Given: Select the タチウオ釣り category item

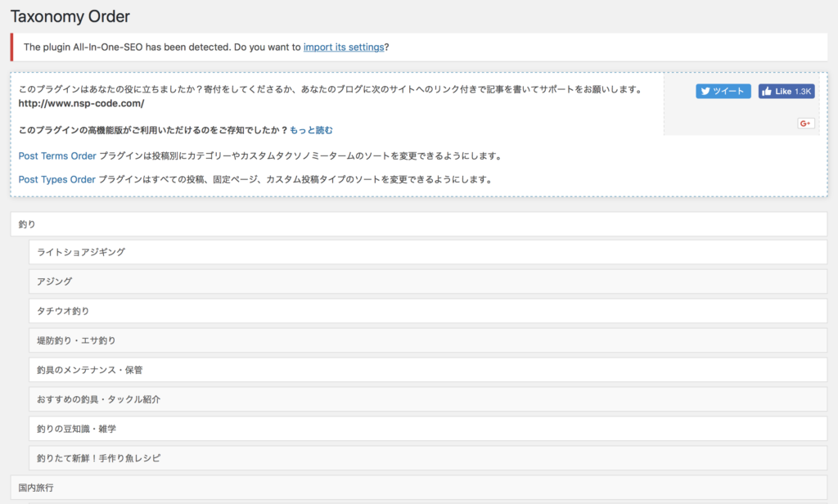Looking at the screenshot, I should pyautogui.click(x=427, y=311).
